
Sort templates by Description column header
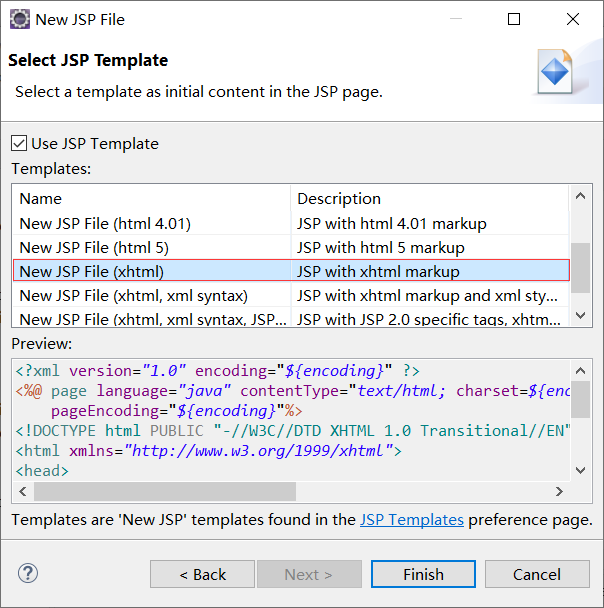click(339, 198)
